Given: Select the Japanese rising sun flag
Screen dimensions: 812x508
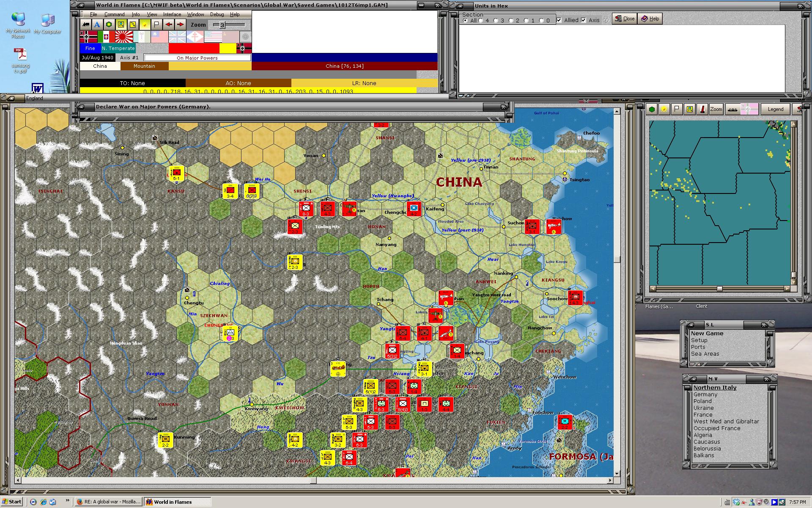Looking at the screenshot, I should pyautogui.click(x=124, y=37).
